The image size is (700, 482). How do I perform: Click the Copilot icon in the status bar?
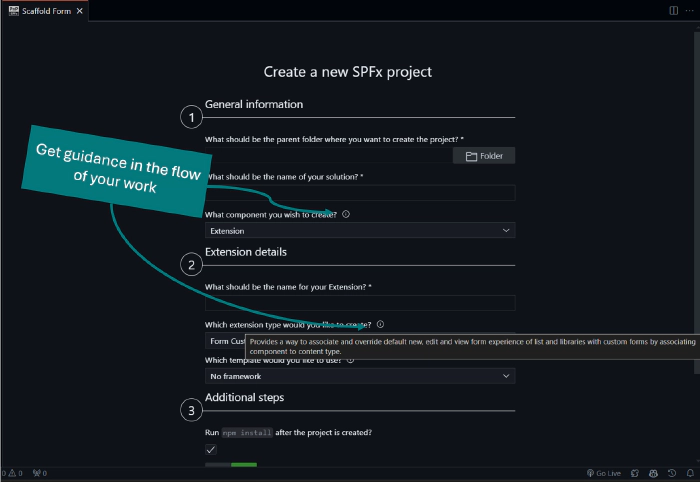pyautogui.click(x=652, y=473)
